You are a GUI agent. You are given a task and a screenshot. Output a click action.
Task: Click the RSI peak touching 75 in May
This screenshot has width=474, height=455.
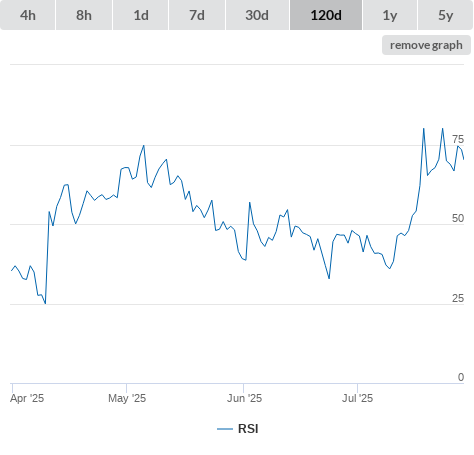pyautogui.click(x=144, y=146)
